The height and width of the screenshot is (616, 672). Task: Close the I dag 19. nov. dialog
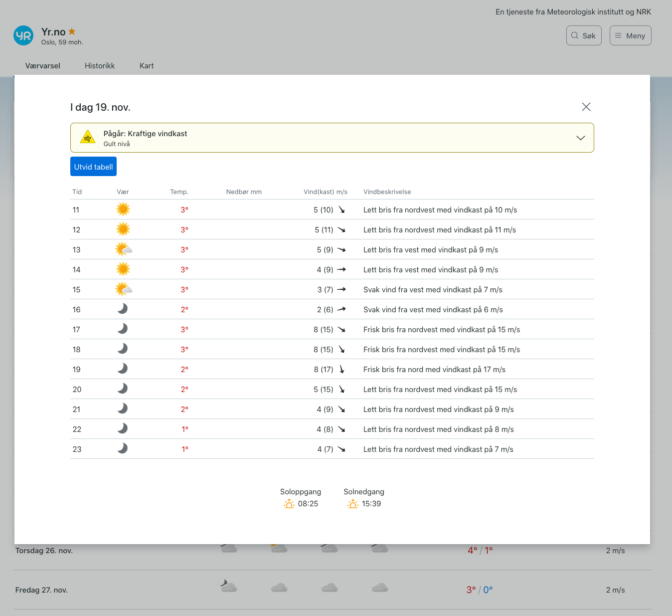(x=586, y=107)
